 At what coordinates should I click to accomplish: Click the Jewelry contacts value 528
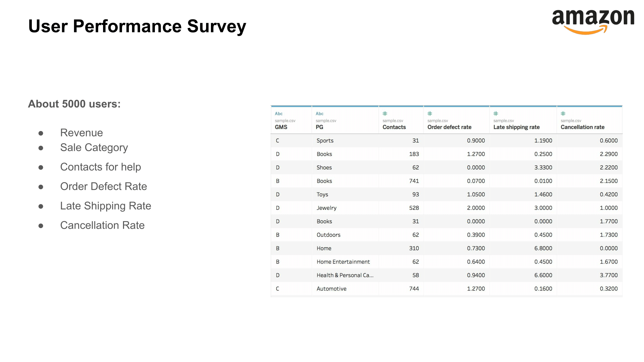point(414,208)
